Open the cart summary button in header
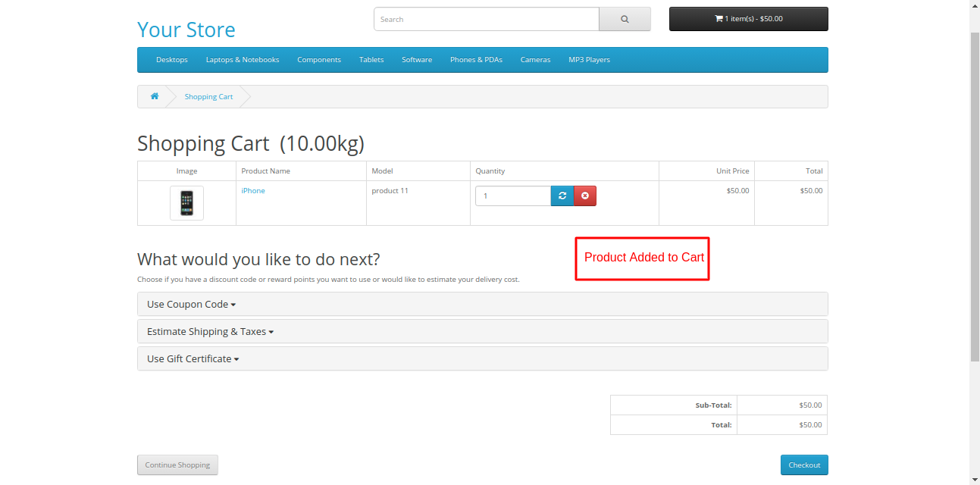980x485 pixels. tap(748, 19)
